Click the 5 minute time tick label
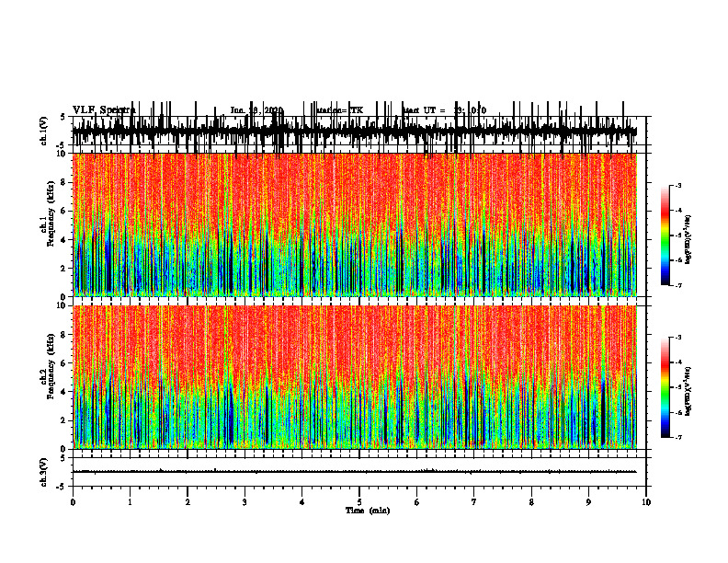The image size is (728, 563). pyautogui.click(x=359, y=502)
